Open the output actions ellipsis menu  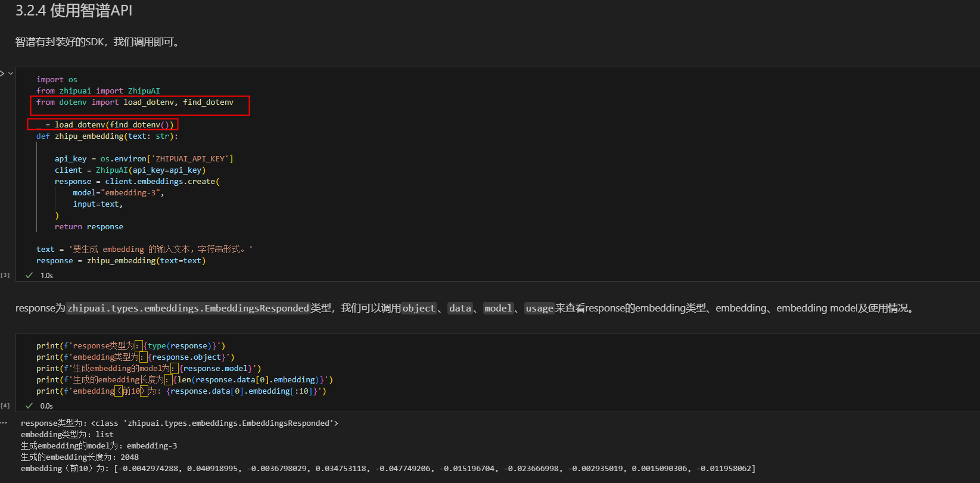click(x=4, y=423)
